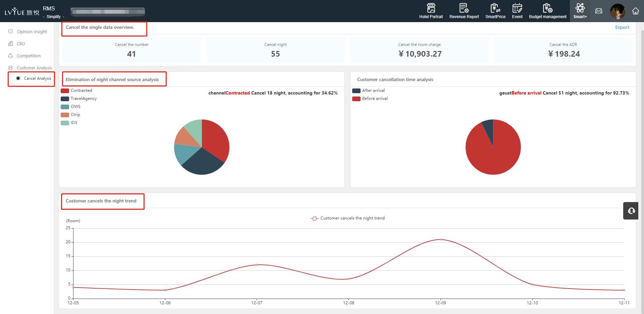Click the 12-09 peak data point

click(440, 239)
